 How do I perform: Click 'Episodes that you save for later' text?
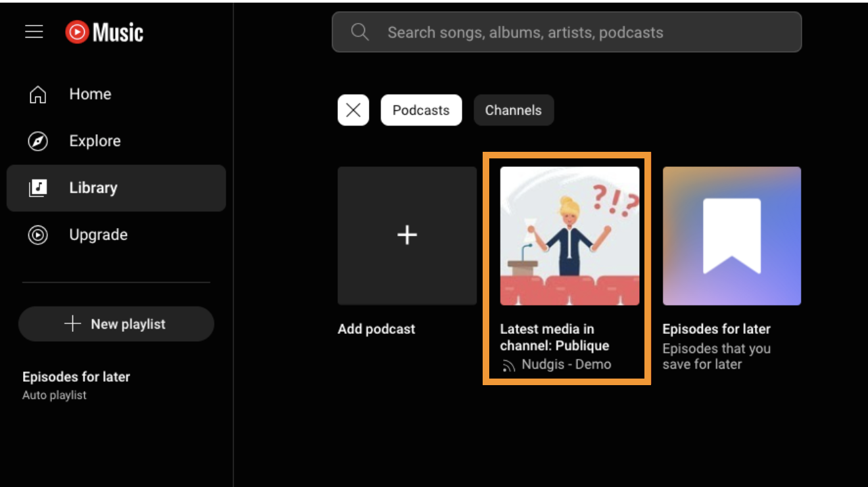[717, 356]
